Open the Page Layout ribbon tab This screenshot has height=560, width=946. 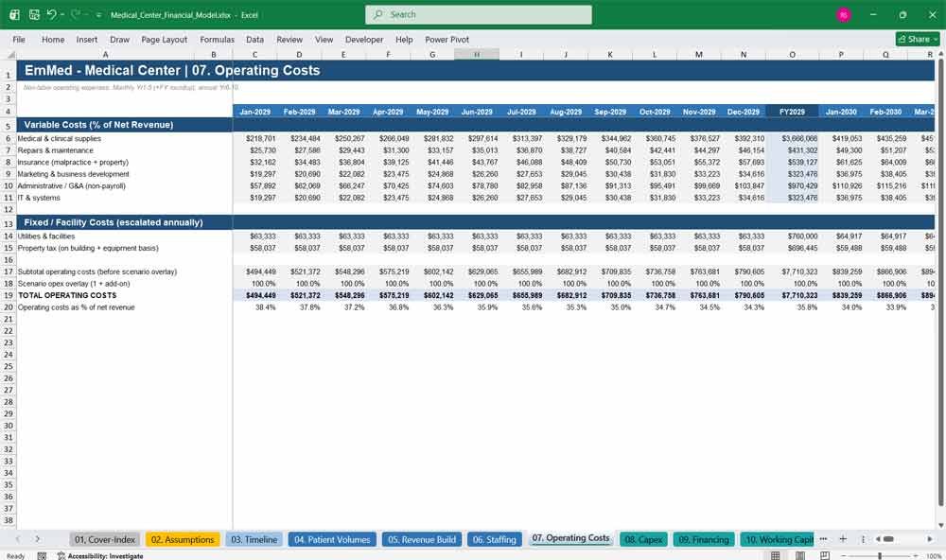(164, 39)
